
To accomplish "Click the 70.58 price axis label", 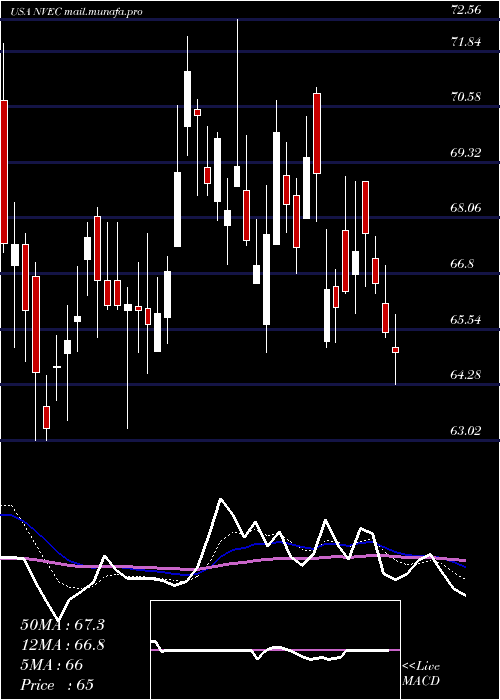I will click(x=466, y=97).
